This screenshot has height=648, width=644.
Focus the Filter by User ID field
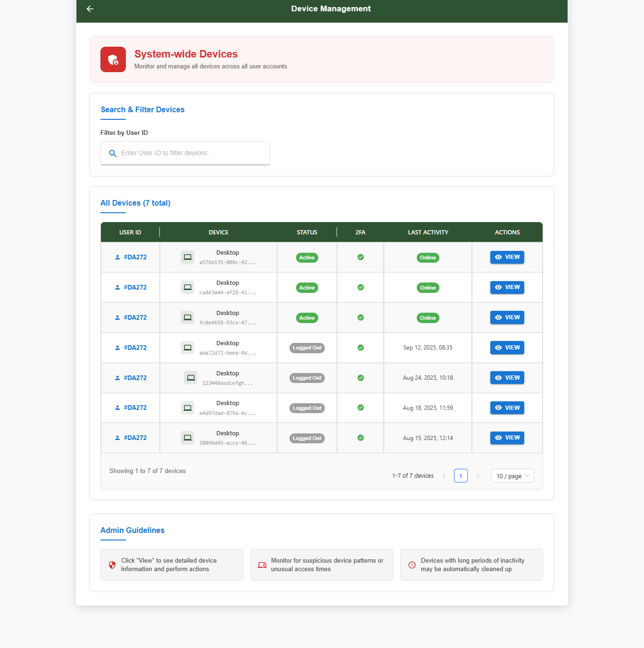pos(189,153)
